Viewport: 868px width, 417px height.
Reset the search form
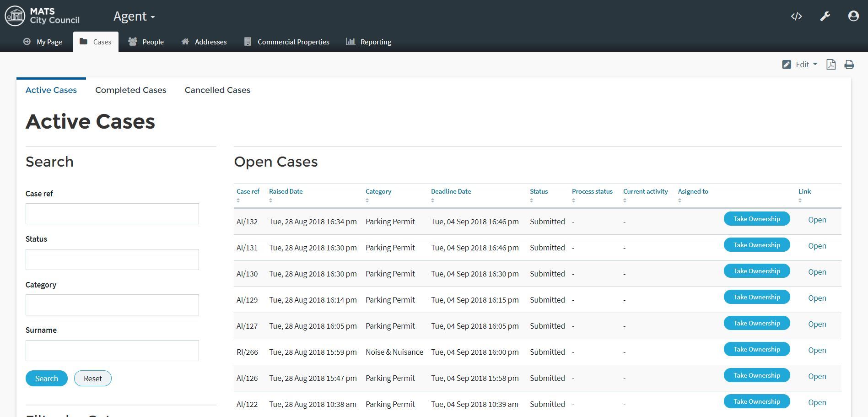click(x=93, y=379)
